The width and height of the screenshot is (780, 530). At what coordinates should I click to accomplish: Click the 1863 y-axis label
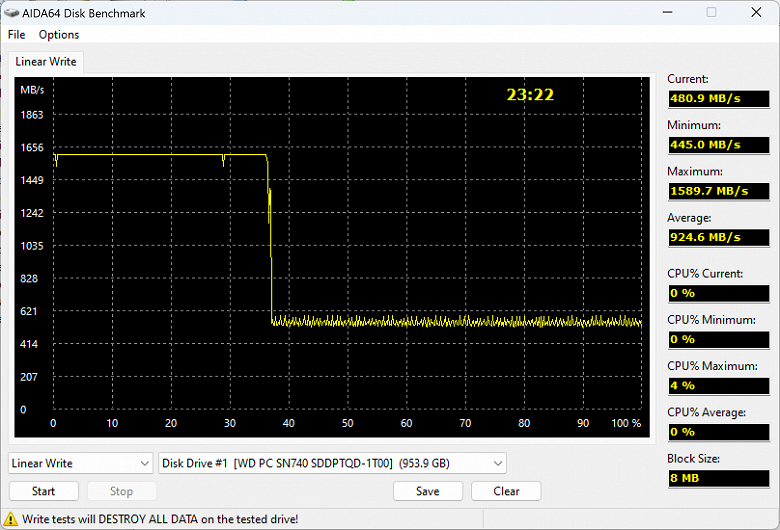click(x=32, y=115)
